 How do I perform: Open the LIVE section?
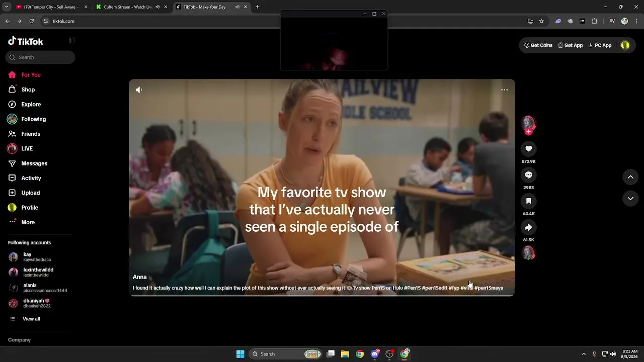20,149
